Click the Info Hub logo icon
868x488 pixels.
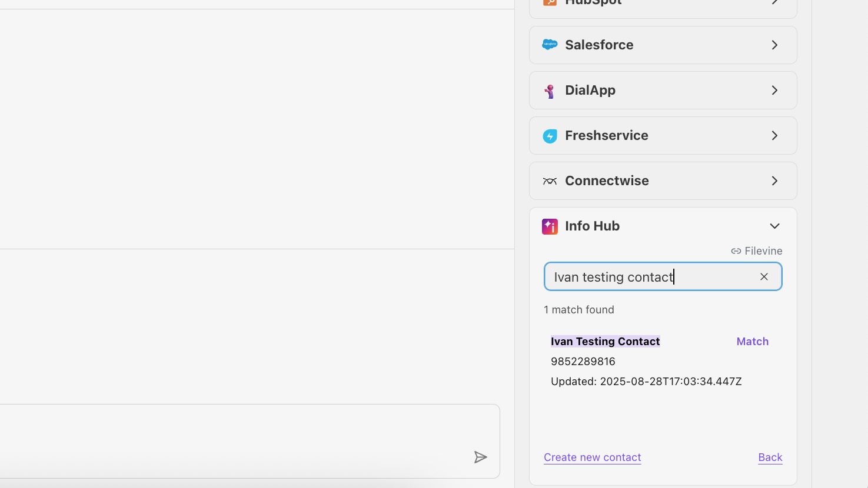point(550,226)
